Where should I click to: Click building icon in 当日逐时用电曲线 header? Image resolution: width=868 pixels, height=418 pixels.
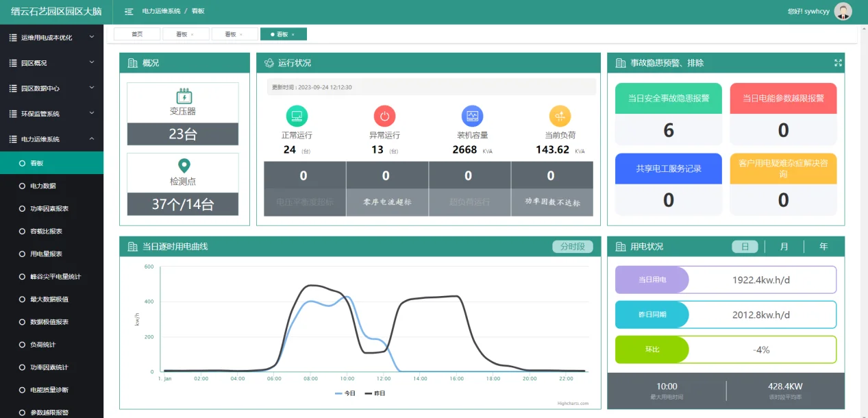pos(133,247)
